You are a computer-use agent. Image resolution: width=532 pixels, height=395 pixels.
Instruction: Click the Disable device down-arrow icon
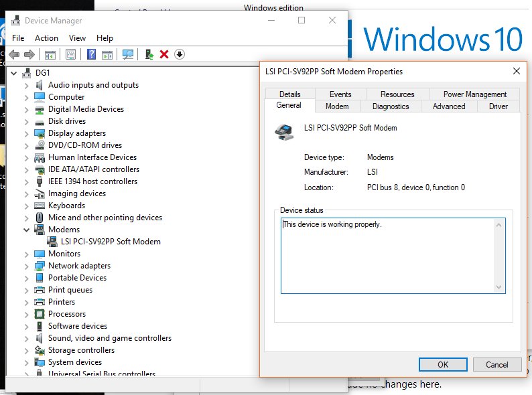coord(180,54)
